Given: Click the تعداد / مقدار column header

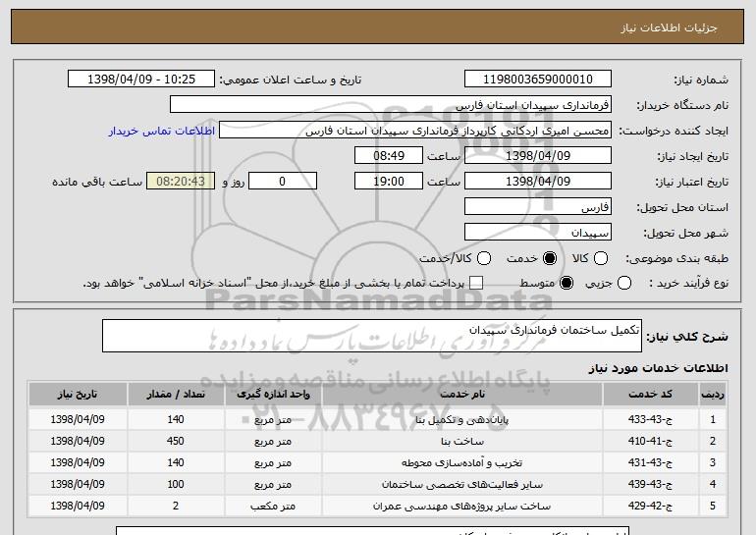Looking at the screenshot, I should click(176, 395).
